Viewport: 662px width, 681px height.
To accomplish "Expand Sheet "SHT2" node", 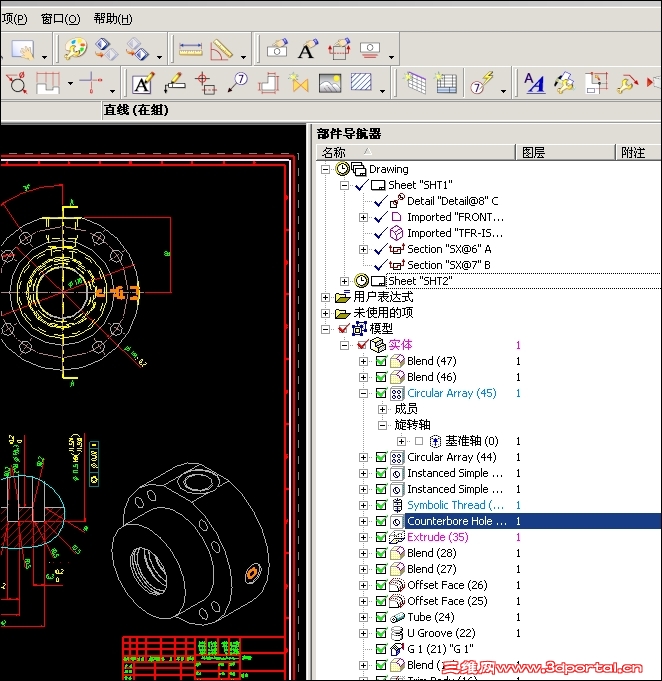I will [344, 281].
